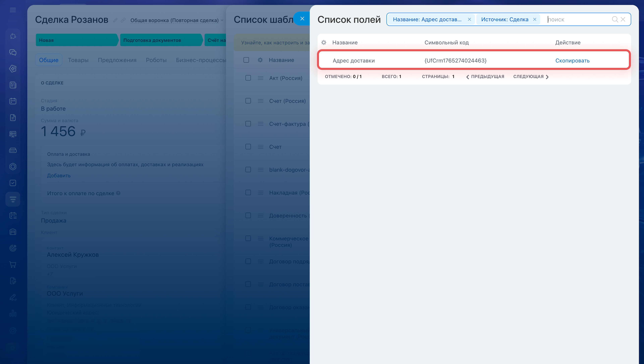This screenshot has height=364, width=644.
Task: Open the row menu for Акт (Россия)
Action: (x=261, y=78)
